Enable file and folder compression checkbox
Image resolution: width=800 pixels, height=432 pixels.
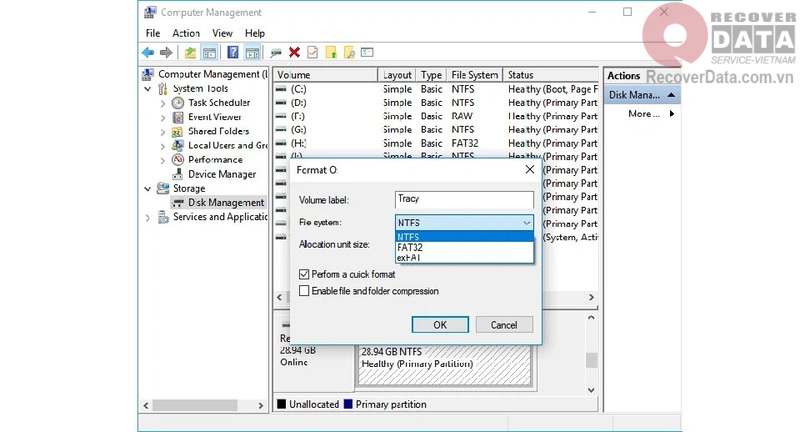pyautogui.click(x=304, y=291)
